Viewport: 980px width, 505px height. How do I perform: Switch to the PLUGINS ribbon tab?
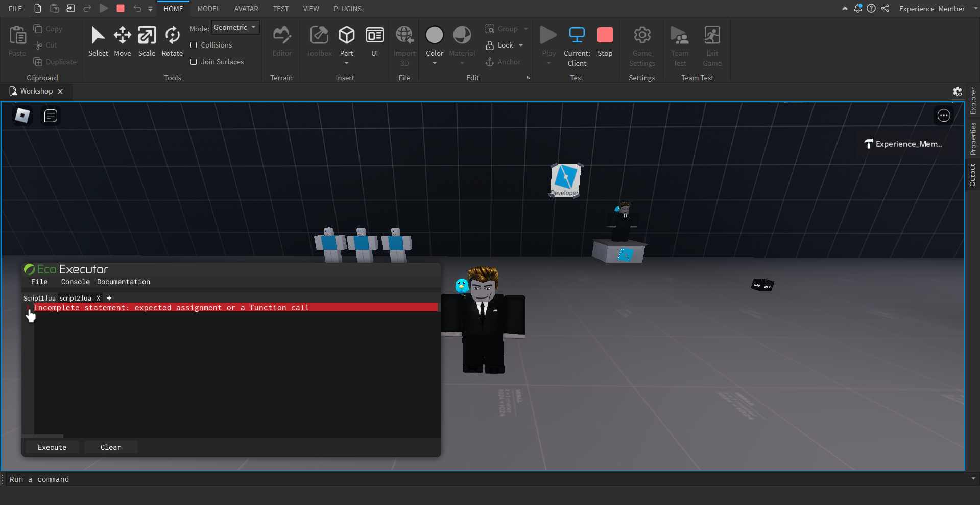pyautogui.click(x=347, y=9)
